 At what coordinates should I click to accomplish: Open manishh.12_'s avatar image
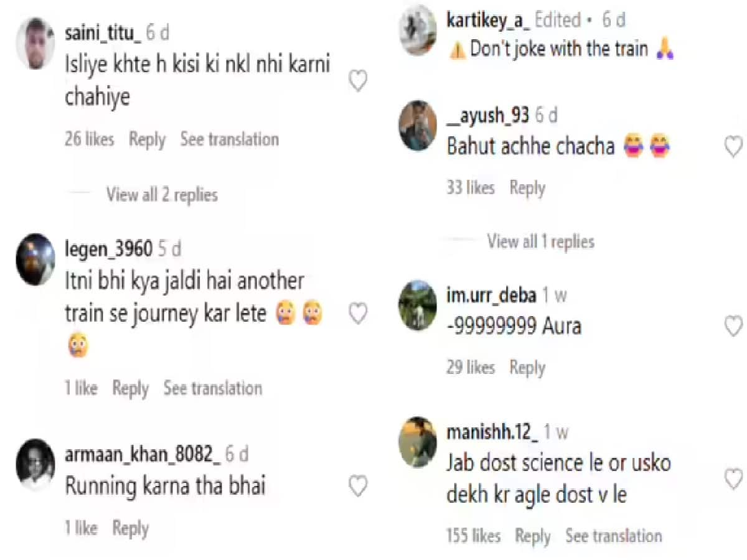(418, 442)
